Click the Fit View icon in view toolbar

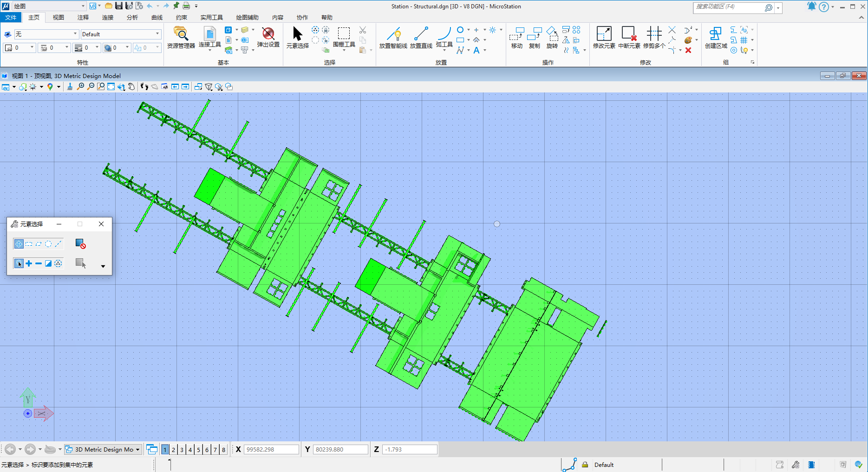tap(111, 87)
